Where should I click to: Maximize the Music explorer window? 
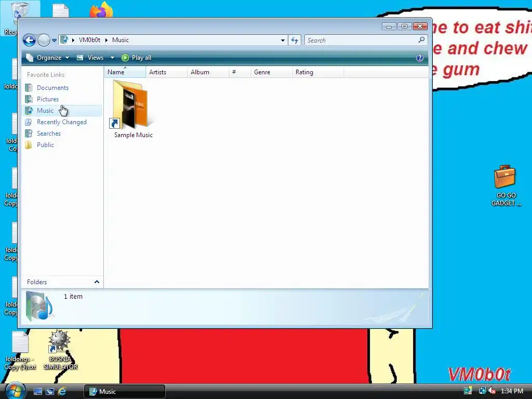tap(404, 26)
